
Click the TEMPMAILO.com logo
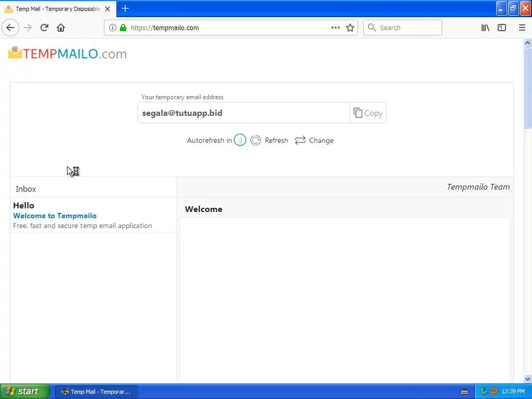click(x=68, y=54)
